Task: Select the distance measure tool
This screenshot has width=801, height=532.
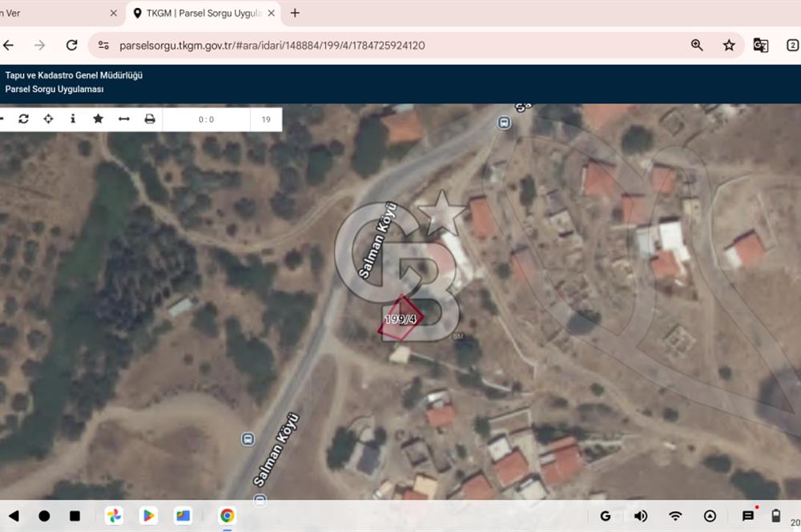Action: coord(123,119)
